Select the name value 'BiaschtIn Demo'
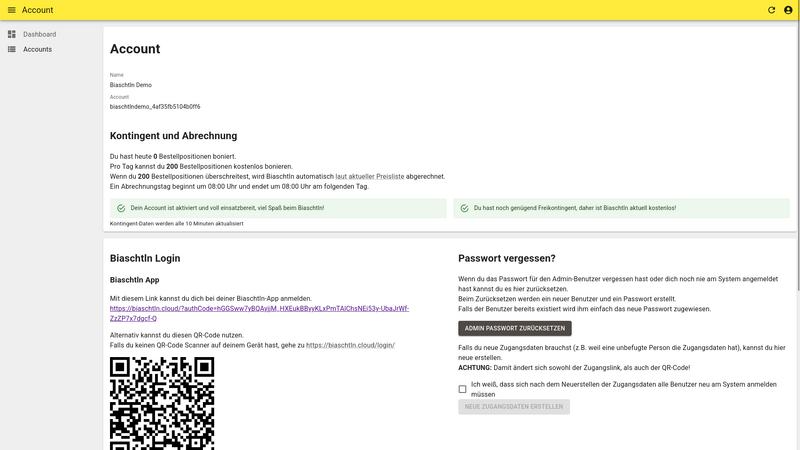 [x=131, y=85]
